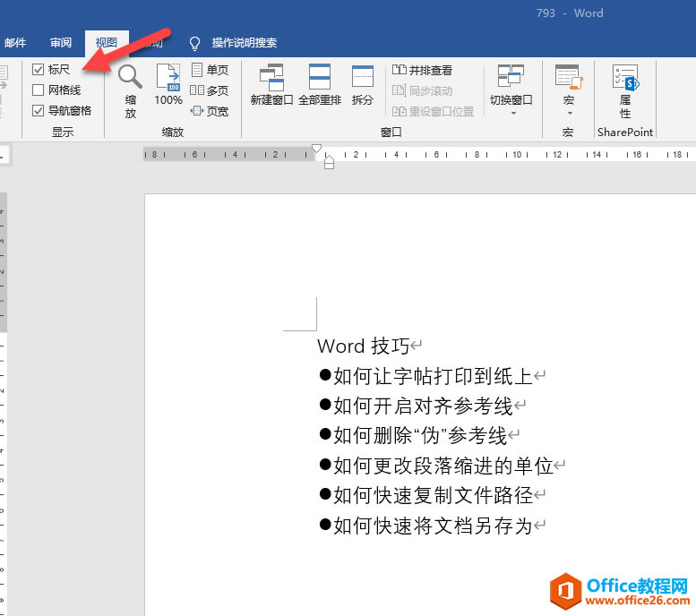
Task: Uncheck the Ruler (标尺) checkbox
Action: pos(39,69)
